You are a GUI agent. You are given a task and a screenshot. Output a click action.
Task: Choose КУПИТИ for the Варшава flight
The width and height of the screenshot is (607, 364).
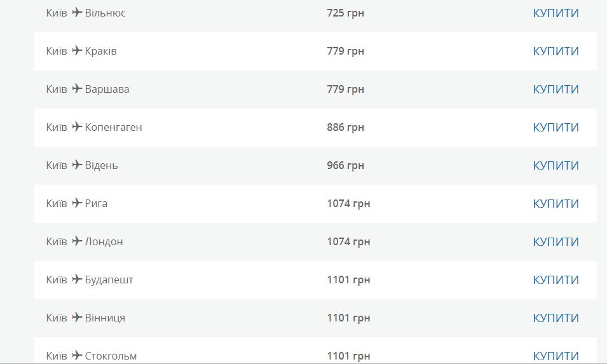point(556,89)
